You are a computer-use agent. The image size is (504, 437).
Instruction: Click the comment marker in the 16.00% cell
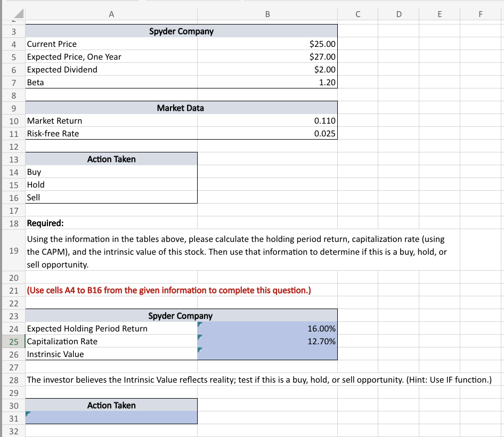pos(201,325)
